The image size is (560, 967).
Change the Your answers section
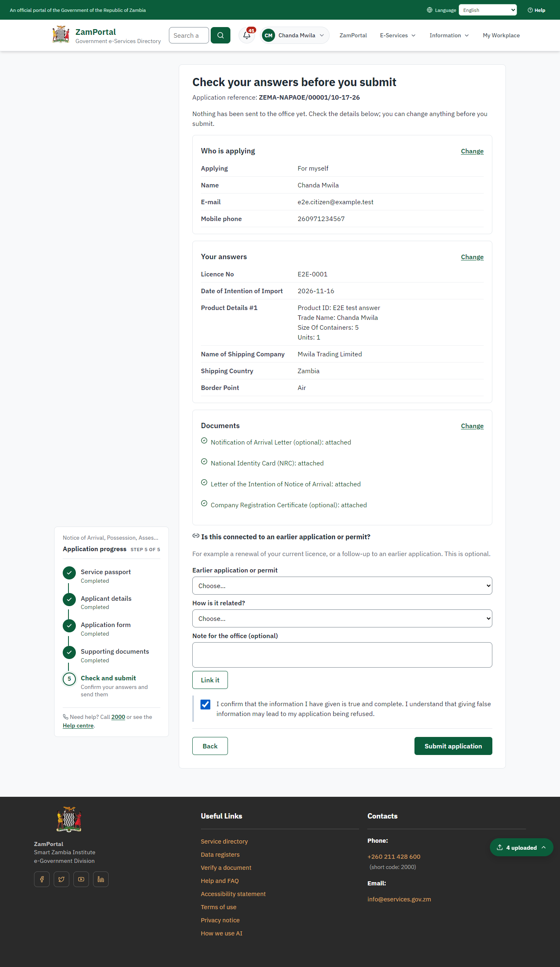[x=472, y=257]
